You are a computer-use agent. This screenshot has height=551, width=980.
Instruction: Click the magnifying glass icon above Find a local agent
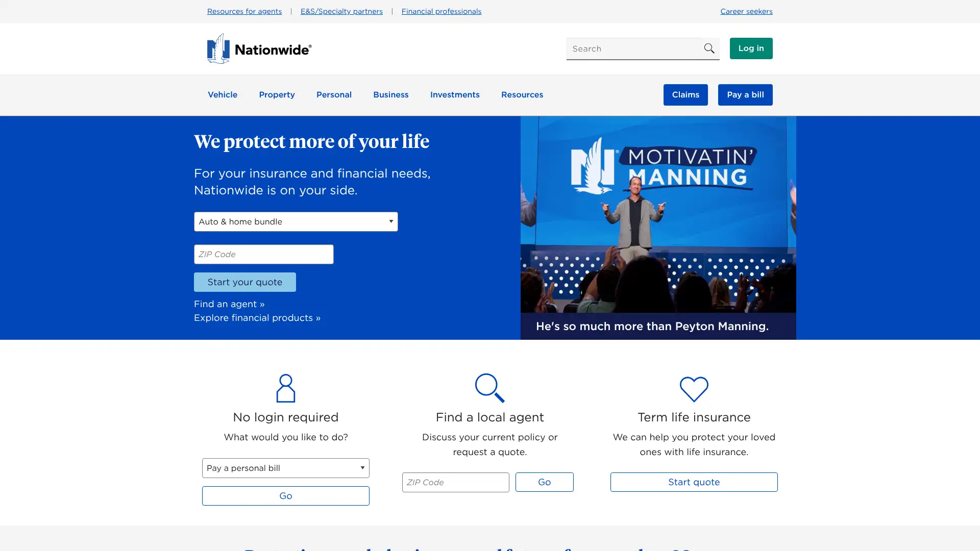489,388
